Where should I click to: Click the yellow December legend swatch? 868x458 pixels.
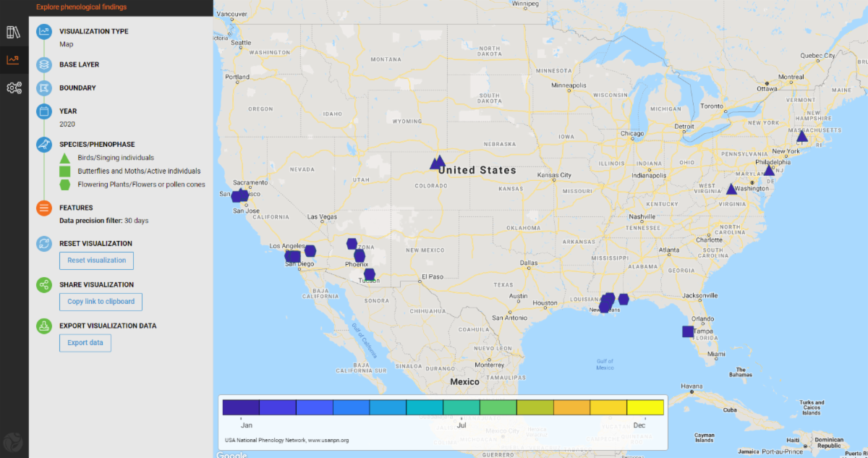(x=645, y=407)
